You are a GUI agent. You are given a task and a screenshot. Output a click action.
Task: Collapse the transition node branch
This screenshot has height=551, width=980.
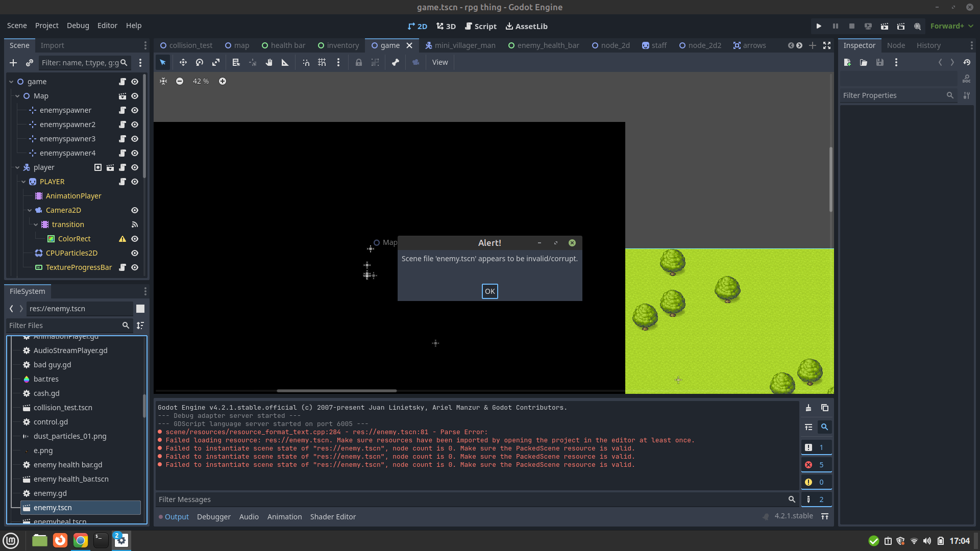pos(36,224)
